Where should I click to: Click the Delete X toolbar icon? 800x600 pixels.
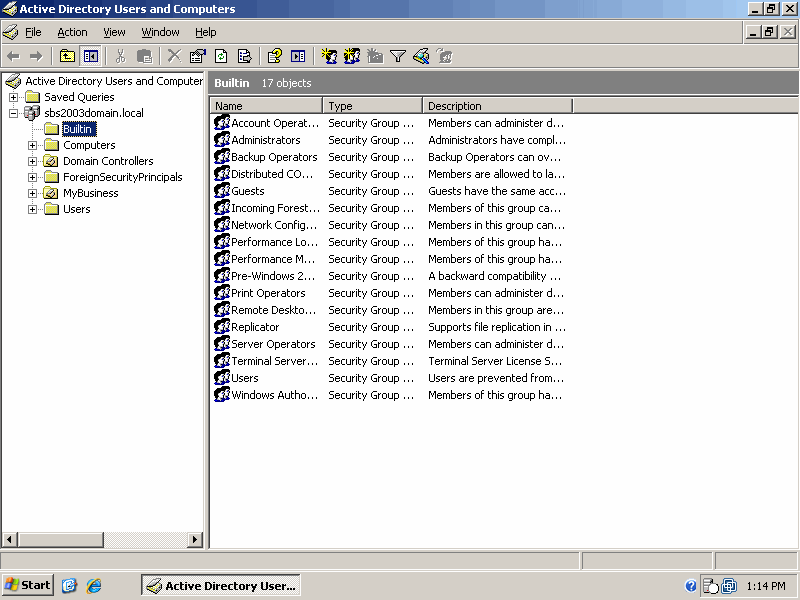tap(174, 56)
